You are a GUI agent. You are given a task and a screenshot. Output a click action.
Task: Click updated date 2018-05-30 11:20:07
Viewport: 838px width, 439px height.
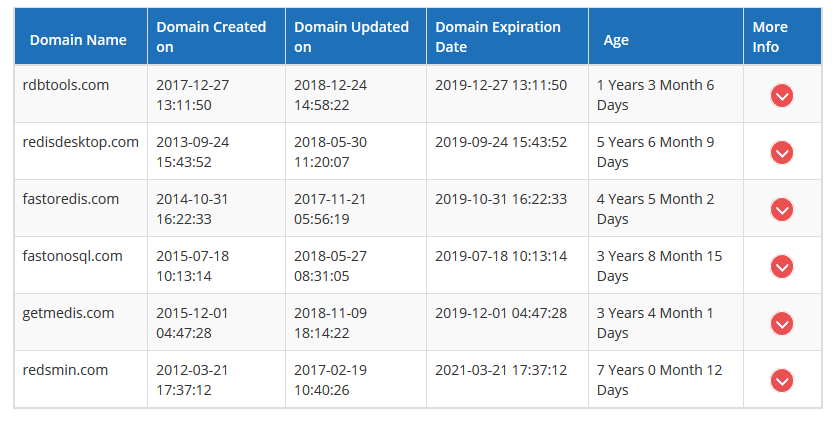[330, 152]
